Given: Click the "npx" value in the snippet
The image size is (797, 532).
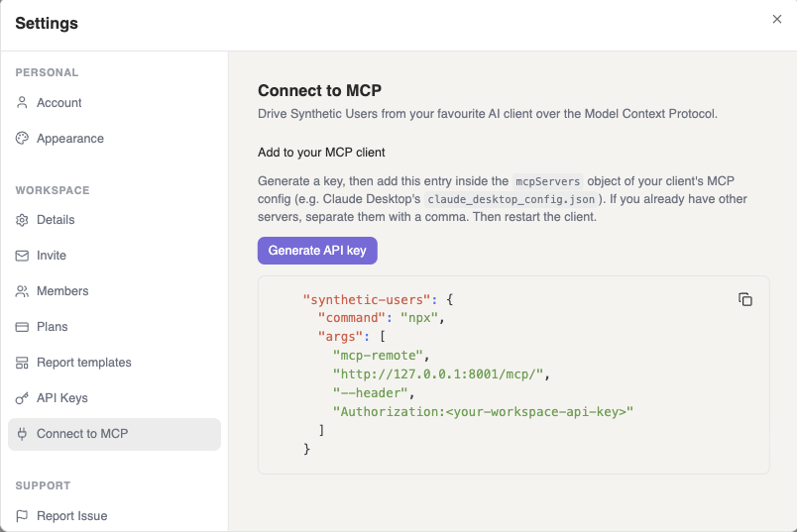Looking at the screenshot, I should click(419, 318).
